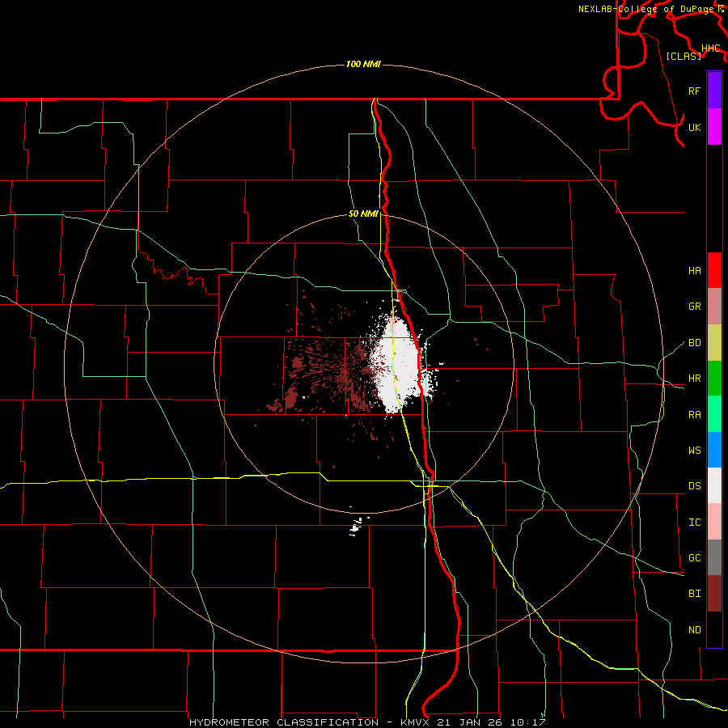Select the BD yellow legend block
Screen dimensions: 728x728
pos(714,343)
